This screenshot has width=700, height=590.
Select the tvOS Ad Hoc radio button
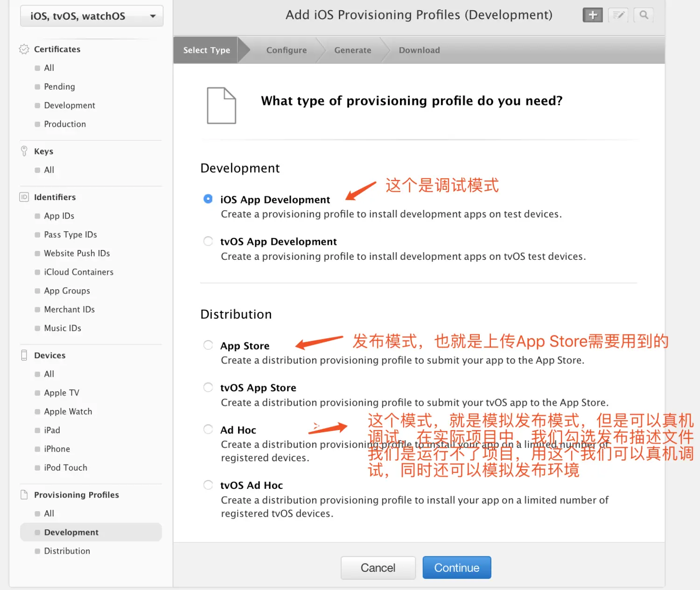point(208,485)
